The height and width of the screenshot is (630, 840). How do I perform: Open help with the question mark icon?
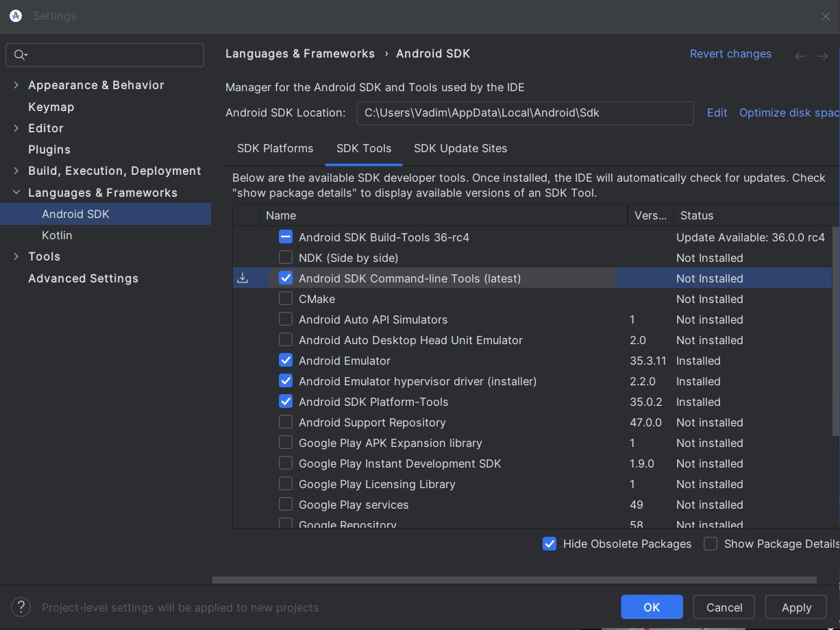[21, 607]
